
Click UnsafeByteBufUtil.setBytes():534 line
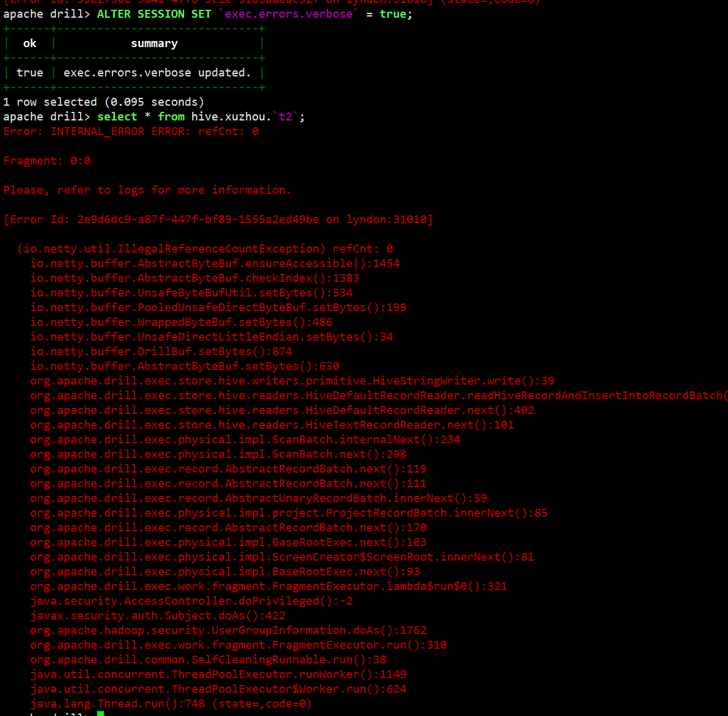(191, 293)
